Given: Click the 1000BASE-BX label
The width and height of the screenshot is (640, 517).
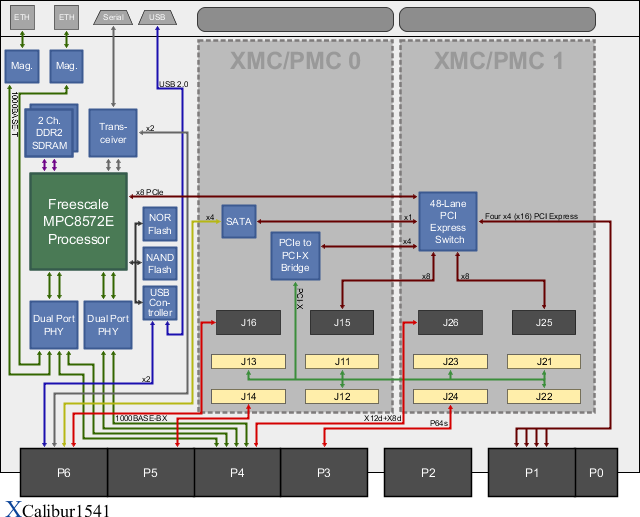Looking at the screenshot, I should click(x=141, y=418).
